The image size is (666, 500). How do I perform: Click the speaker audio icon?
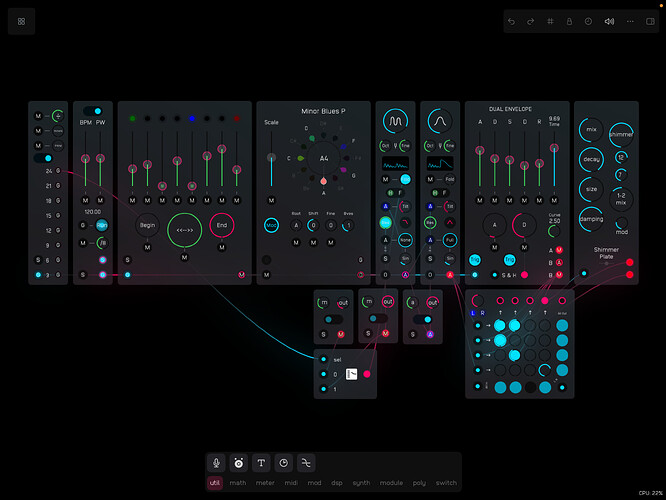coord(609,21)
